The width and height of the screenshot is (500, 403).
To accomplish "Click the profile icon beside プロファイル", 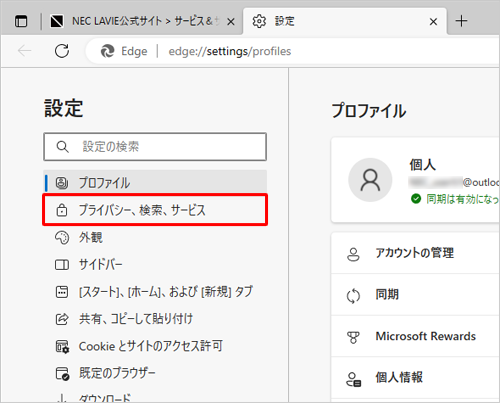I will point(62,183).
